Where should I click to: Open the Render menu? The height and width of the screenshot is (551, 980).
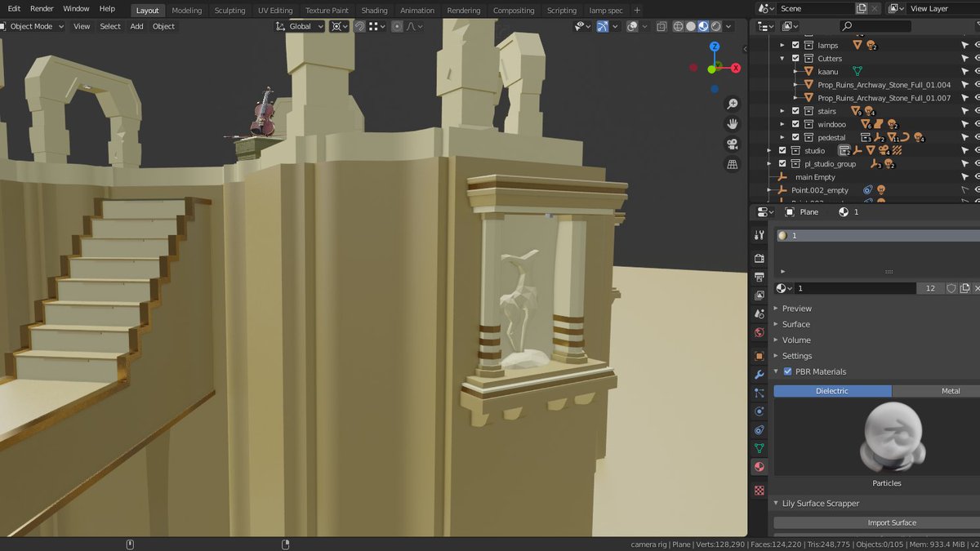[42, 9]
